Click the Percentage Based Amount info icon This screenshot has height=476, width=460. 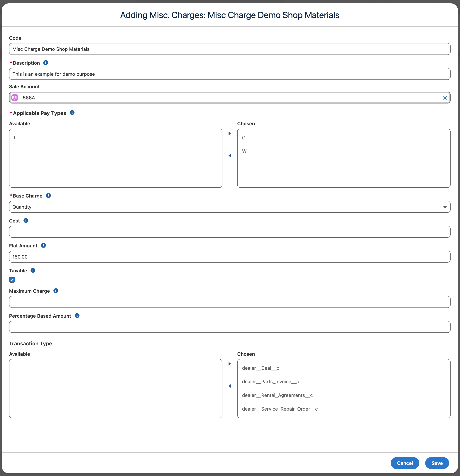[x=77, y=316]
